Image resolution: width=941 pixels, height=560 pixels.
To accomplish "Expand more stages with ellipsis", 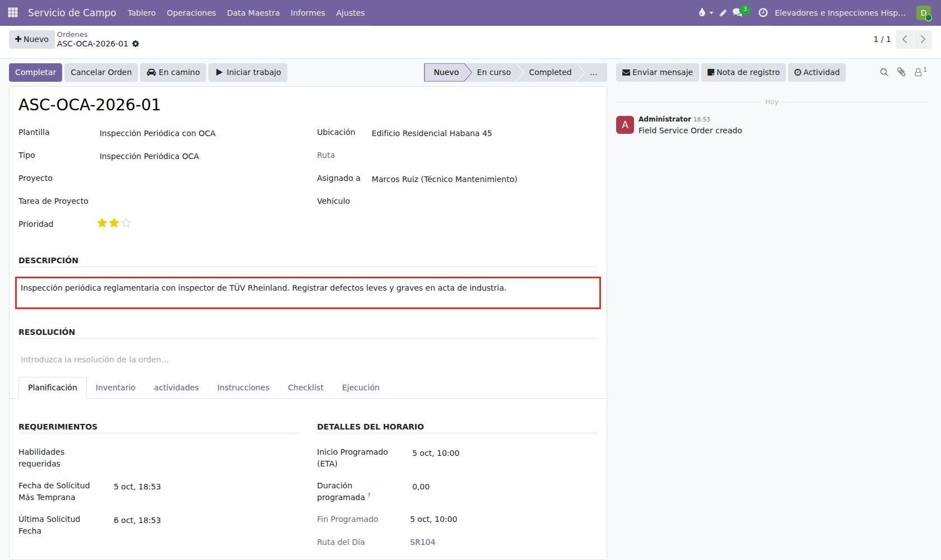I will pos(593,72).
